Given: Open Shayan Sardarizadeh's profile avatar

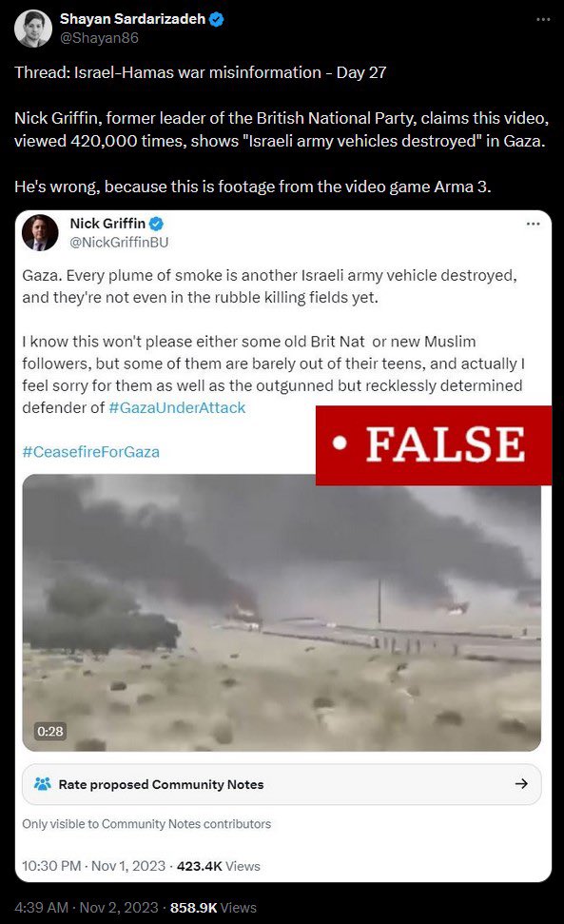Looking at the screenshot, I should (33, 29).
